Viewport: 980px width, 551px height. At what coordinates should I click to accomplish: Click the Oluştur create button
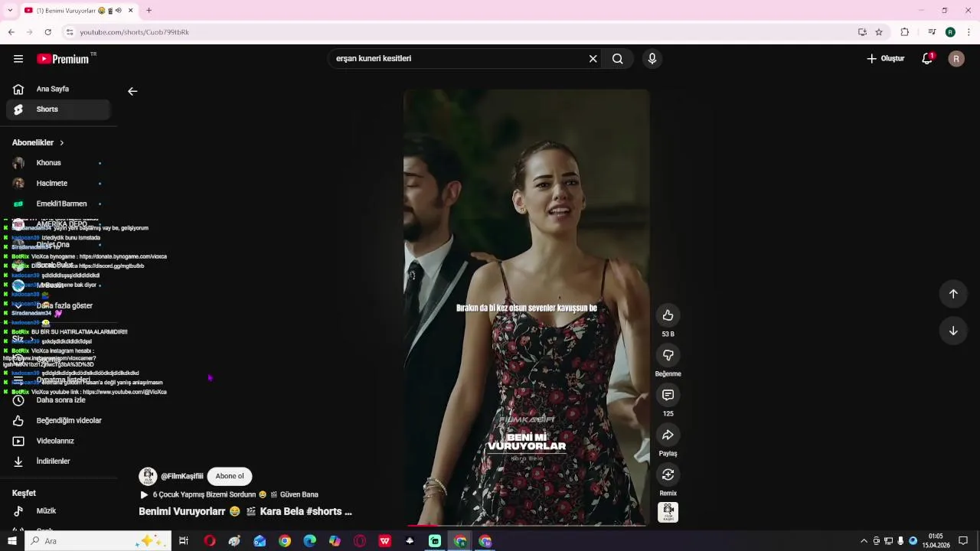[885, 59]
